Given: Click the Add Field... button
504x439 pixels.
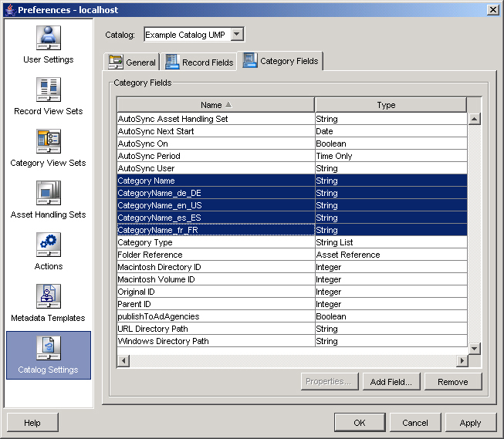Looking at the screenshot, I should click(x=391, y=381).
